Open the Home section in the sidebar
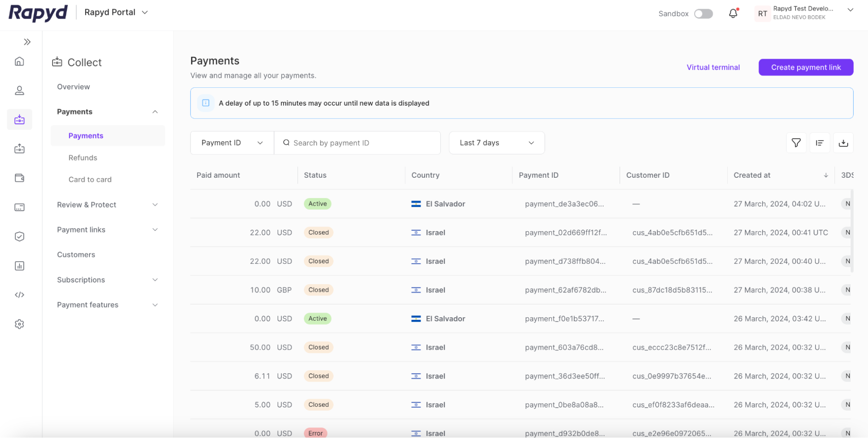Viewport: 868px width, 438px height. pos(20,61)
